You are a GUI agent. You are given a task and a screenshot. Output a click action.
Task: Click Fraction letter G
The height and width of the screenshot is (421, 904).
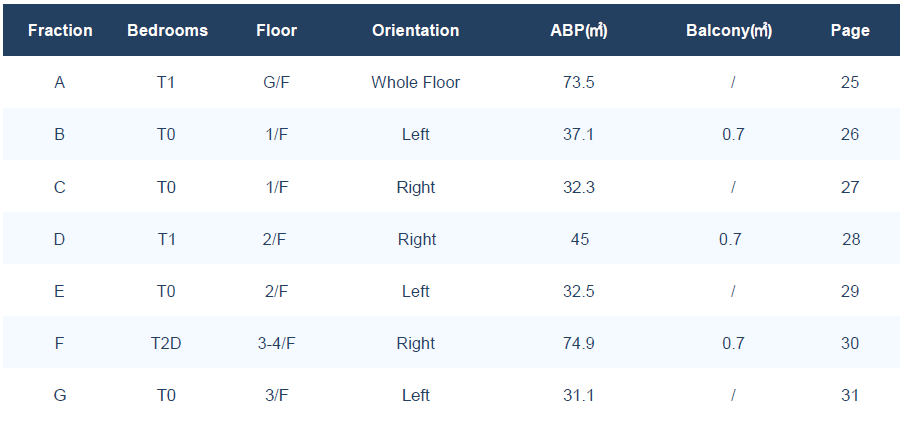[x=59, y=395]
